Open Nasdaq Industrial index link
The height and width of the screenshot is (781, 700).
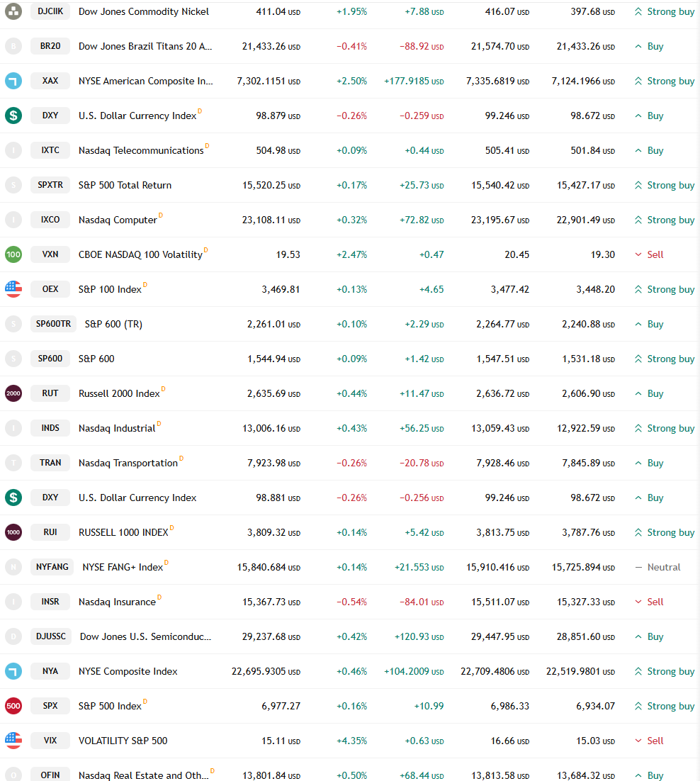[x=117, y=428]
